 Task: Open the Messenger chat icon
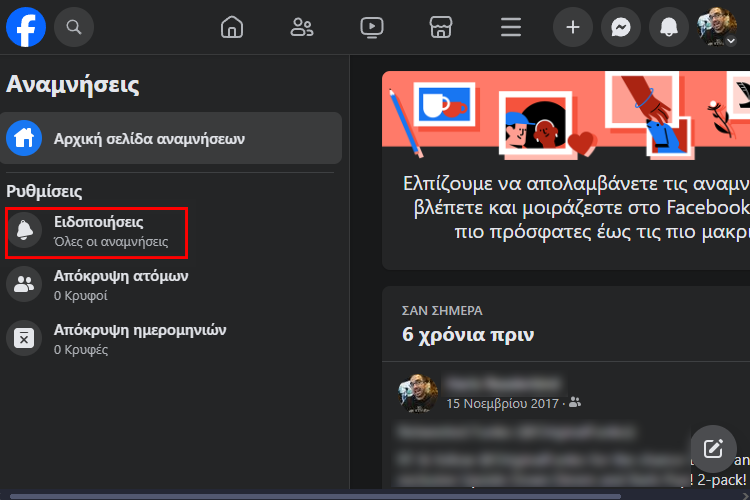point(621,27)
